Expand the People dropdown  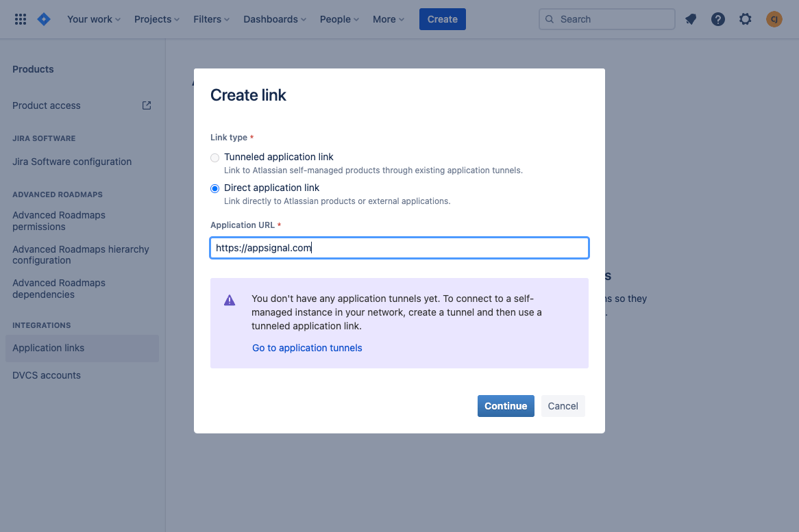pyautogui.click(x=339, y=19)
